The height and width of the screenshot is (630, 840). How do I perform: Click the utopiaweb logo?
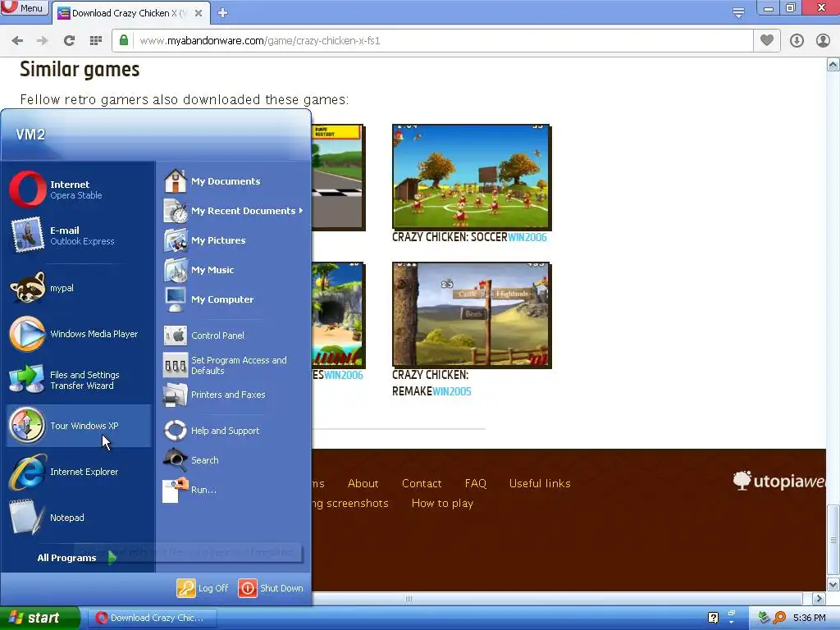pyautogui.click(x=779, y=481)
